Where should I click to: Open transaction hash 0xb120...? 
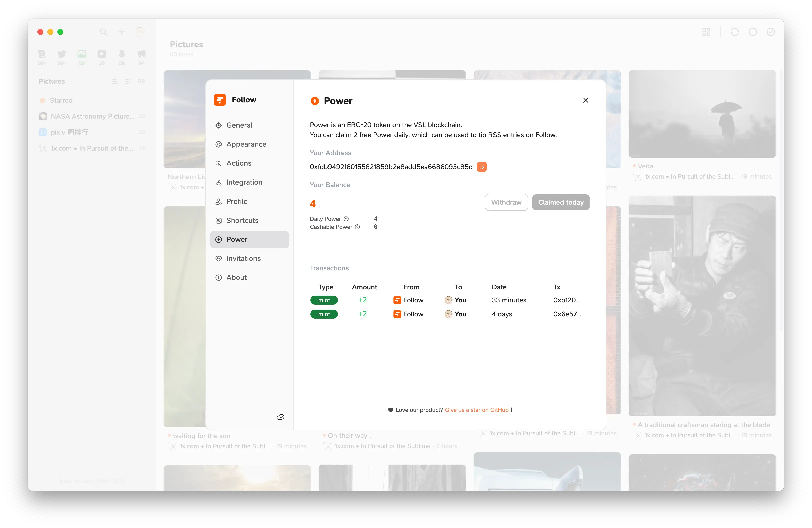tap(567, 300)
